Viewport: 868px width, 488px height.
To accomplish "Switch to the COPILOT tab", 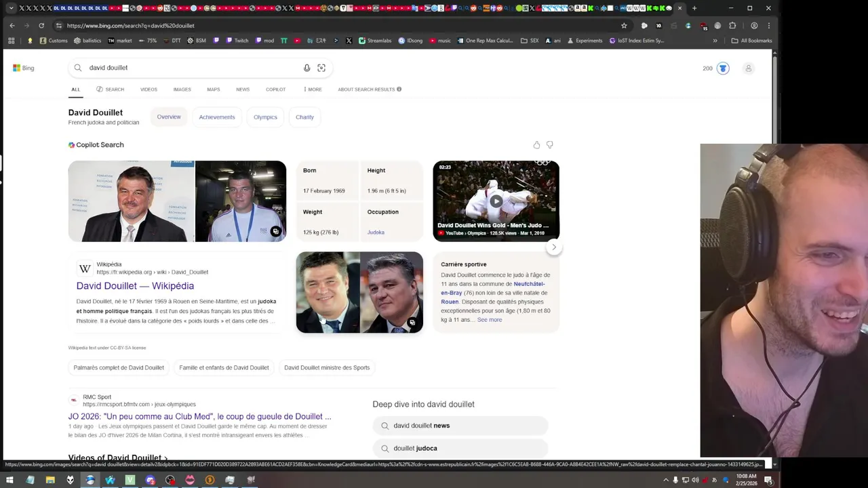I will pos(275,89).
